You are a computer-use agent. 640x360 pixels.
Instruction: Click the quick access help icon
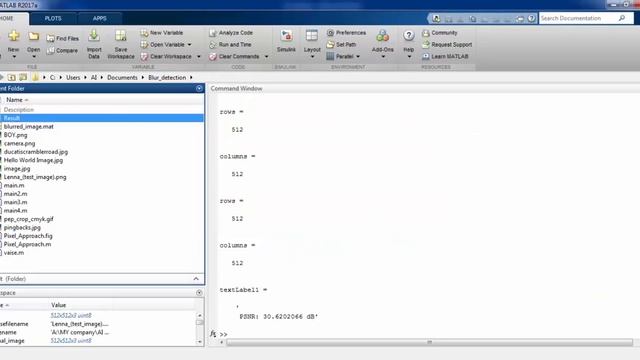pyautogui.click(x=531, y=19)
